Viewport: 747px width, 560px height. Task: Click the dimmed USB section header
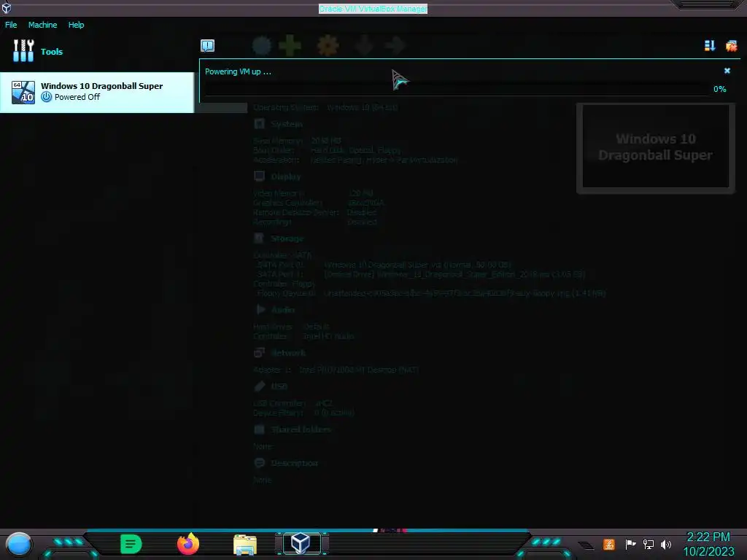pos(279,386)
